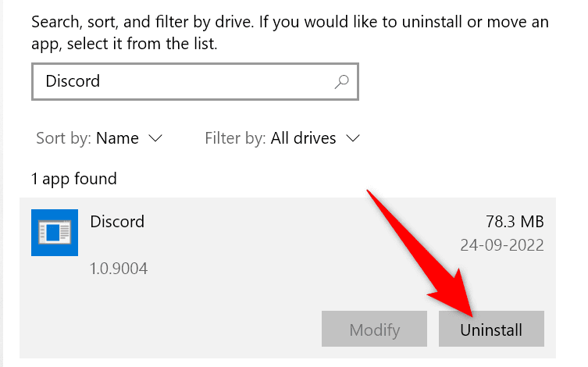588x367 pixels.
Task: Click the "All drives" filter value
Action: click(x=303, y=138)
